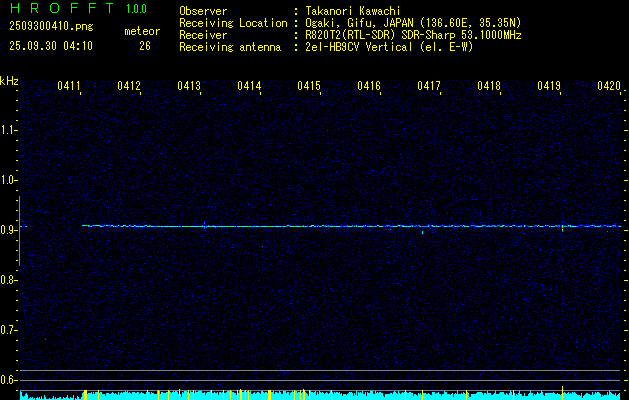This screenshot has width=629, height=400.
Task: Click the 1.0 kHz axis label
Action: point(8,180)
